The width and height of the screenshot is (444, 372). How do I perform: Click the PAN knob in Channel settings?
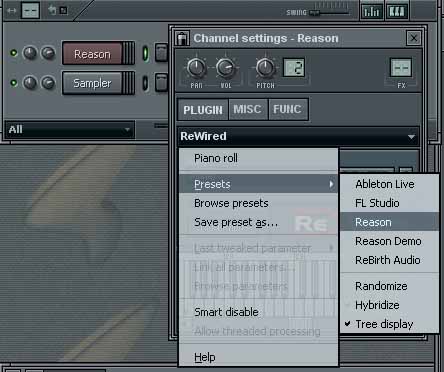tap(196, 67)
